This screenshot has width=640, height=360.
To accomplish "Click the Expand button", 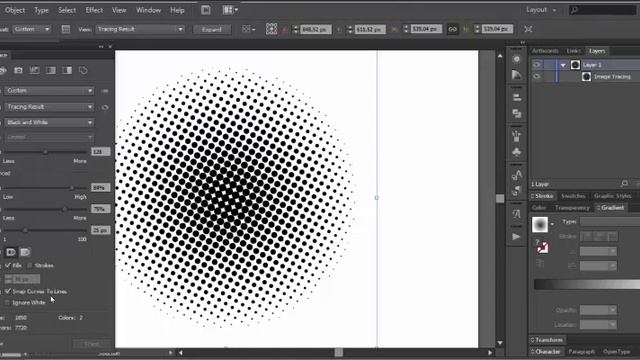I will (x=211, y=29).
